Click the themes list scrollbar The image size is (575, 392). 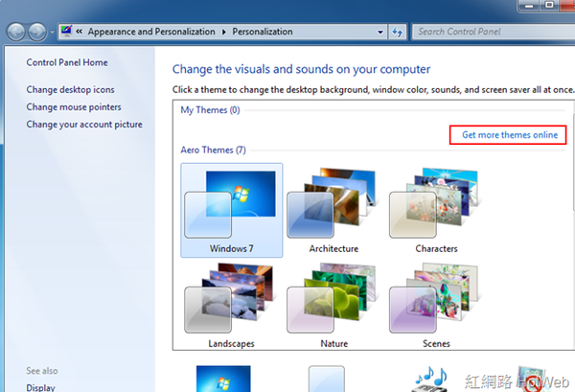(x=573, y=161)
